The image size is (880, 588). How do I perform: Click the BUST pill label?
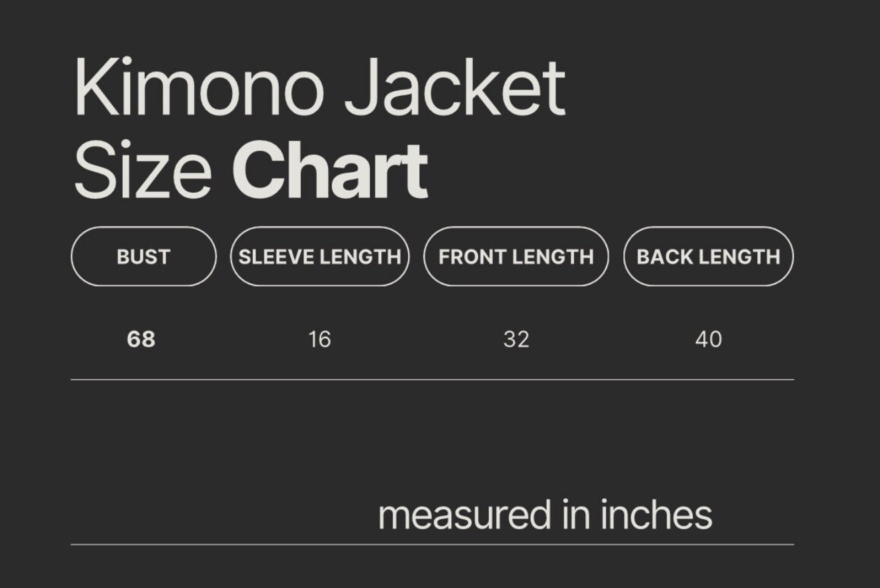143,257
